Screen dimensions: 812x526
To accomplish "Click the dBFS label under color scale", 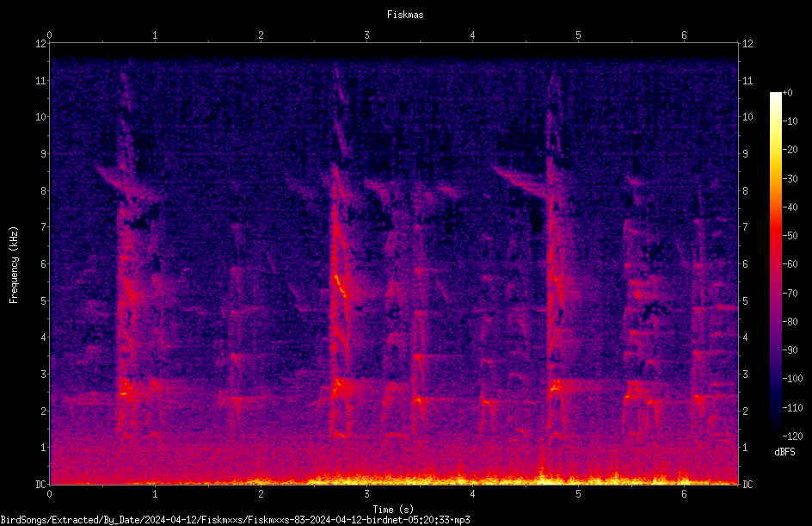I will [x=784, y=452].
